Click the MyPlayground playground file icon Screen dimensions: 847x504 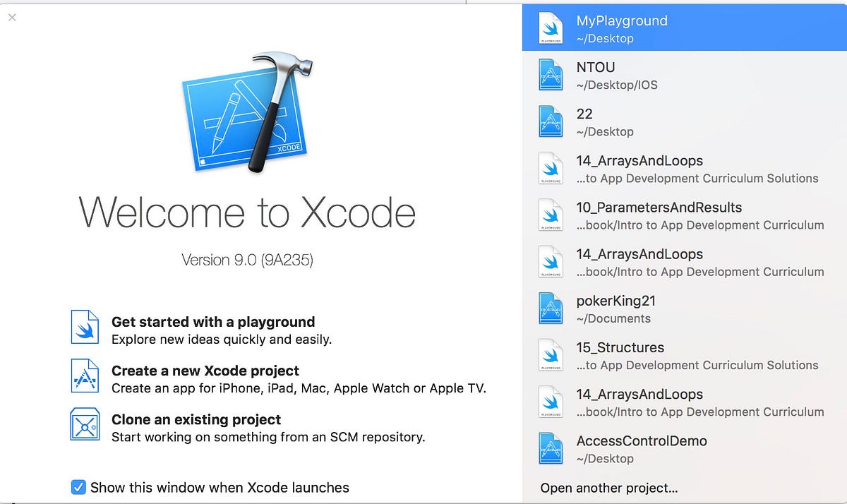point(551,28)
